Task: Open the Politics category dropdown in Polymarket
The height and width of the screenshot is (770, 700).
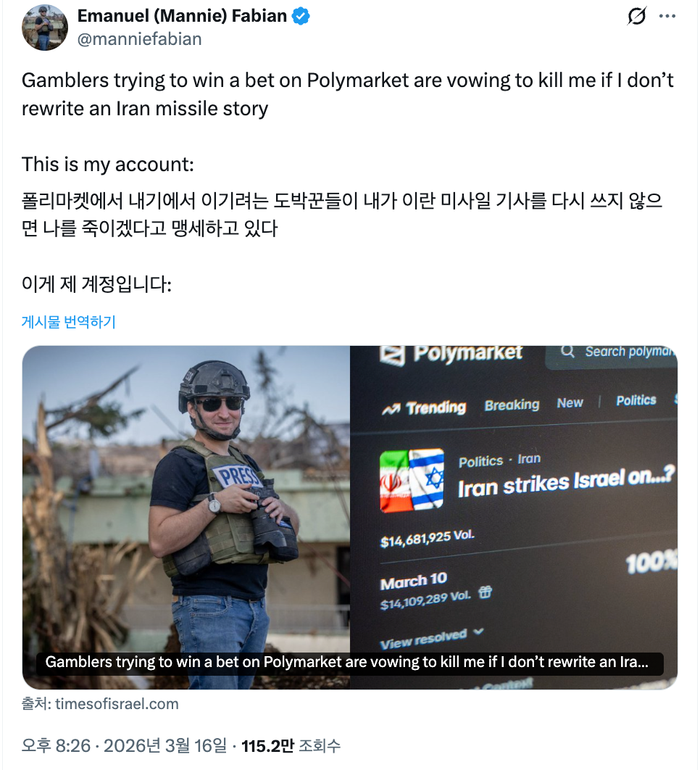Action: pyautogui.click(x=636, y=400)
